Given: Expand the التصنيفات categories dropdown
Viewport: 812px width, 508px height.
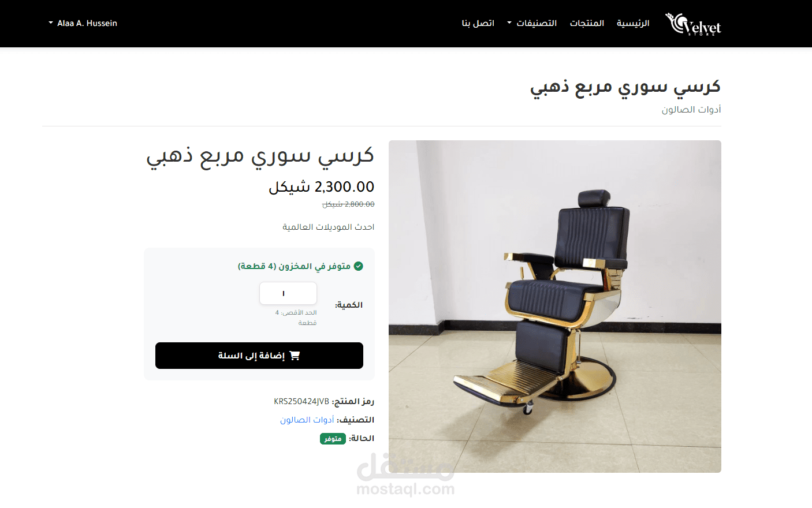Looking at the screenshot, I should [x=532, y=23].
